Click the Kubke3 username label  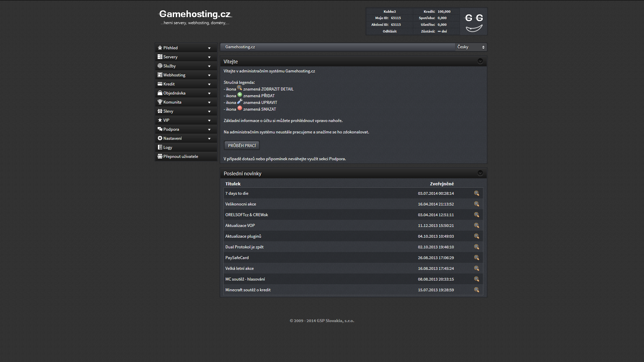click(389, 11)
